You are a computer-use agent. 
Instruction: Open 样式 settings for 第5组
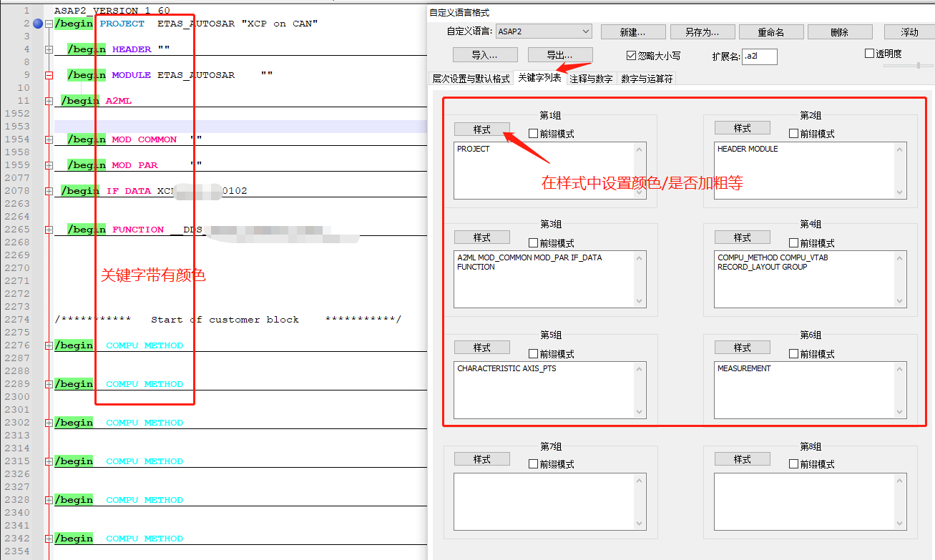482,347
